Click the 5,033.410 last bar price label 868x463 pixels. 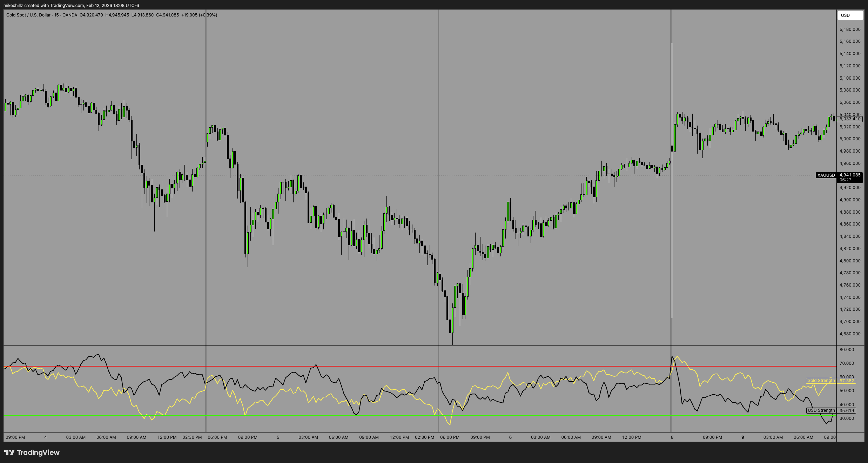[850, 119]
